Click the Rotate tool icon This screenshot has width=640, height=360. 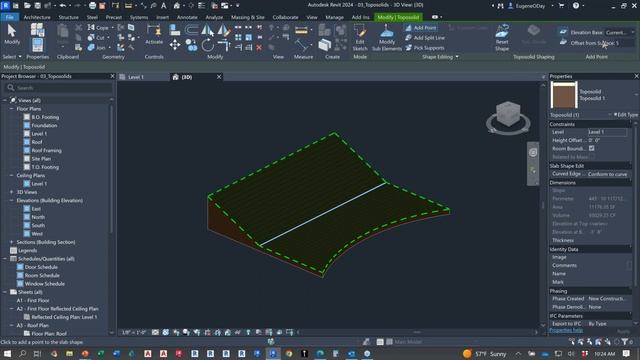click(207, 44)
